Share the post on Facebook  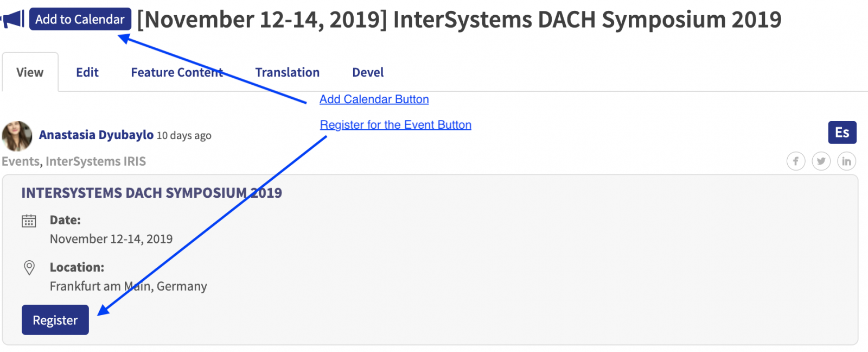796,161
